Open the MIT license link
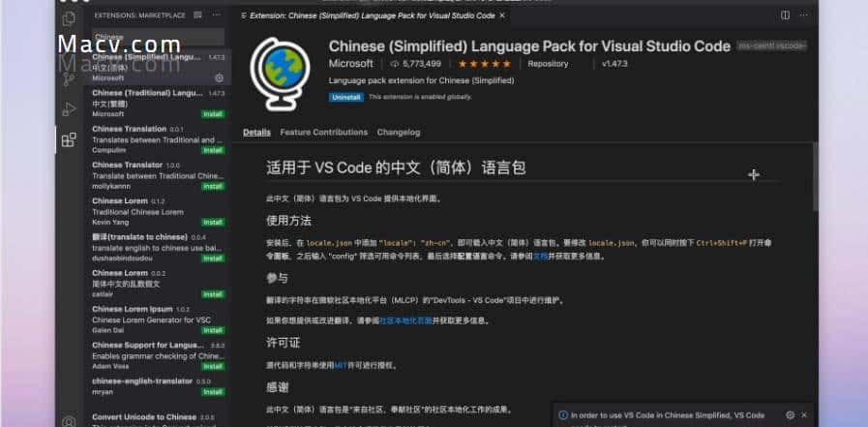This screenshot has width=868, height=427. 341,366
